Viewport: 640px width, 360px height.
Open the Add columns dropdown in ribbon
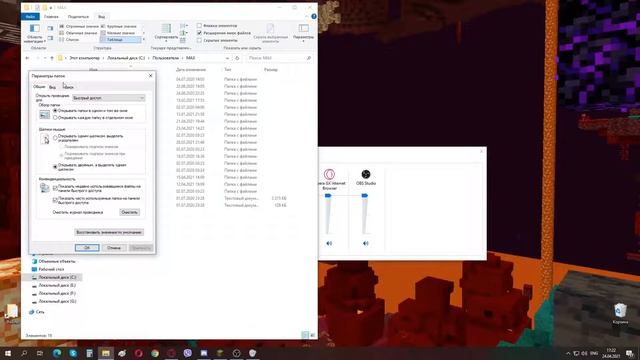(x=184, y=33)
